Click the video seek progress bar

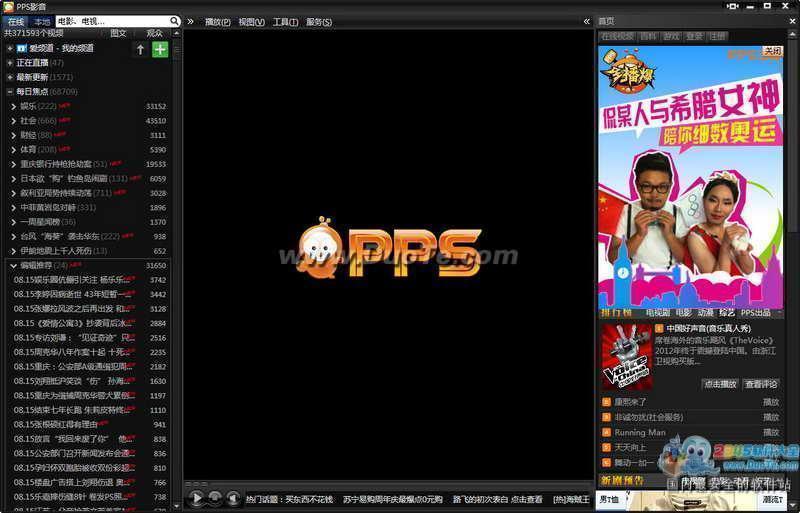388,483
